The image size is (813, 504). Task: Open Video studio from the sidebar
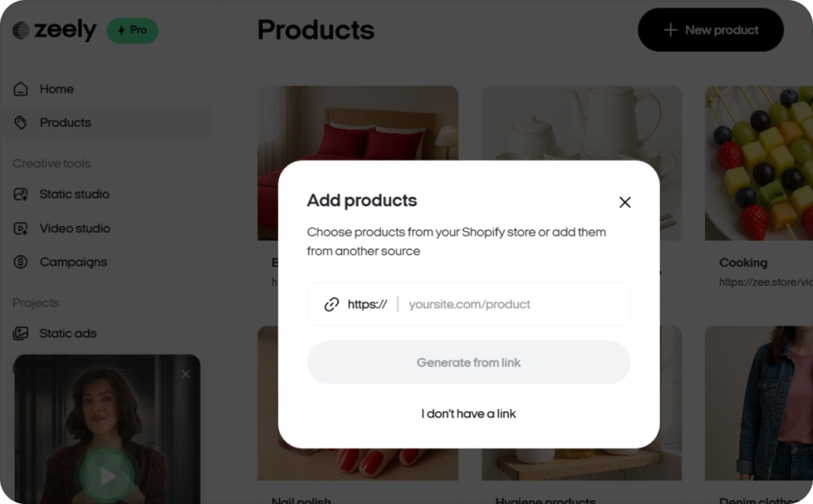tap(22, 229)
